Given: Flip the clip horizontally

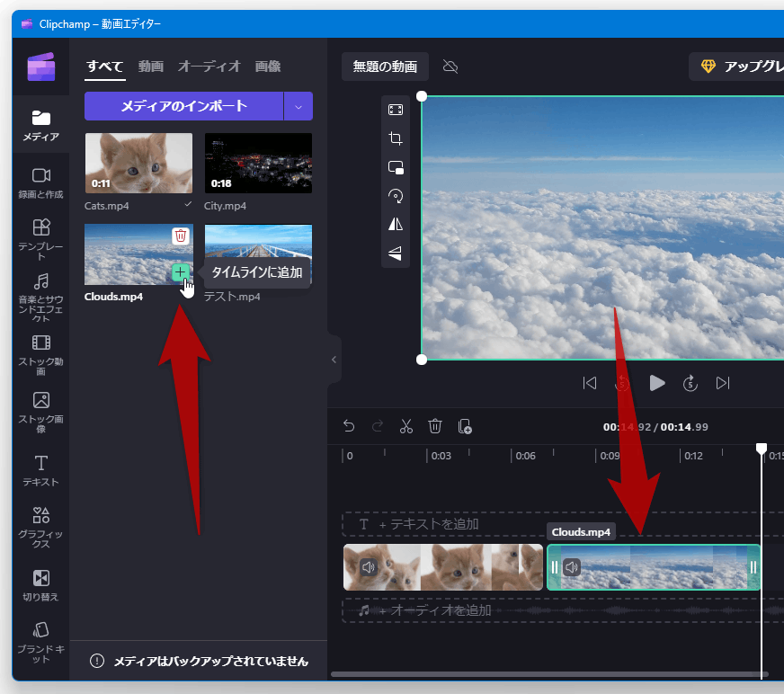Looking at the screenshot, I should tap(396, 225).
